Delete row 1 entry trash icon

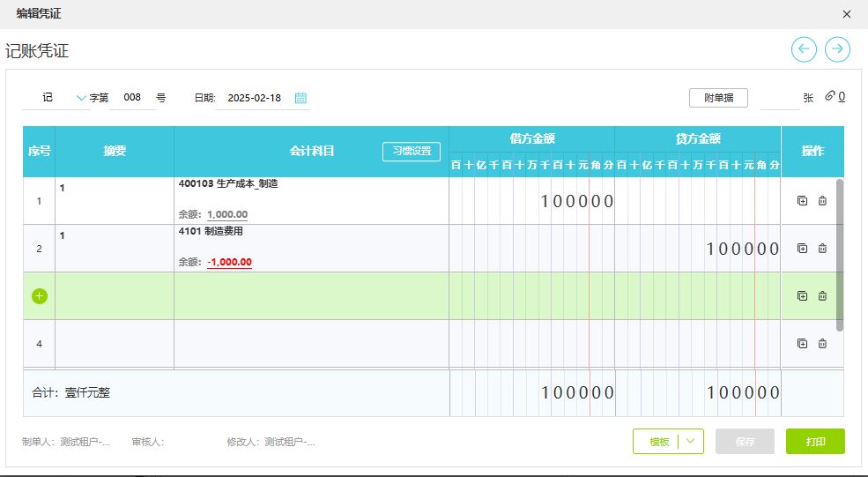tap(822, 201)
